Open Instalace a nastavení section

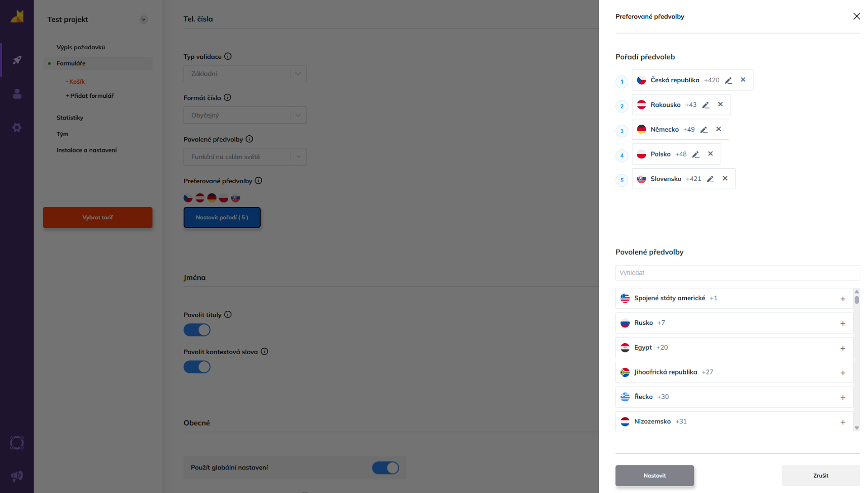click(86, 150)
